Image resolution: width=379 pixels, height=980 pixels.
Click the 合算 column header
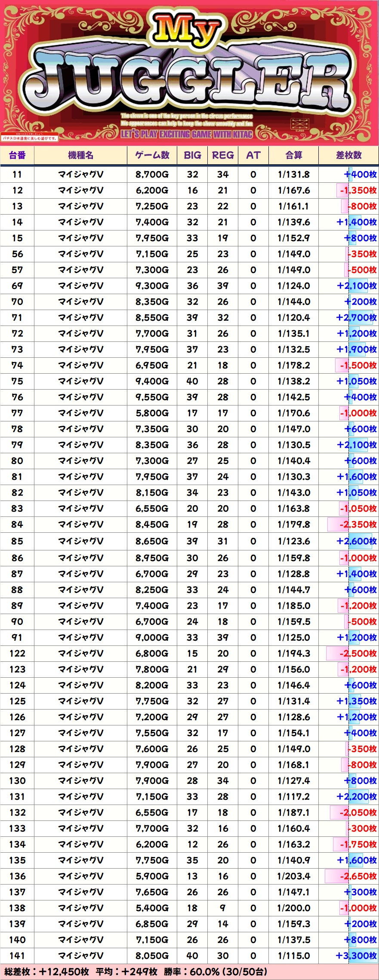293,155
